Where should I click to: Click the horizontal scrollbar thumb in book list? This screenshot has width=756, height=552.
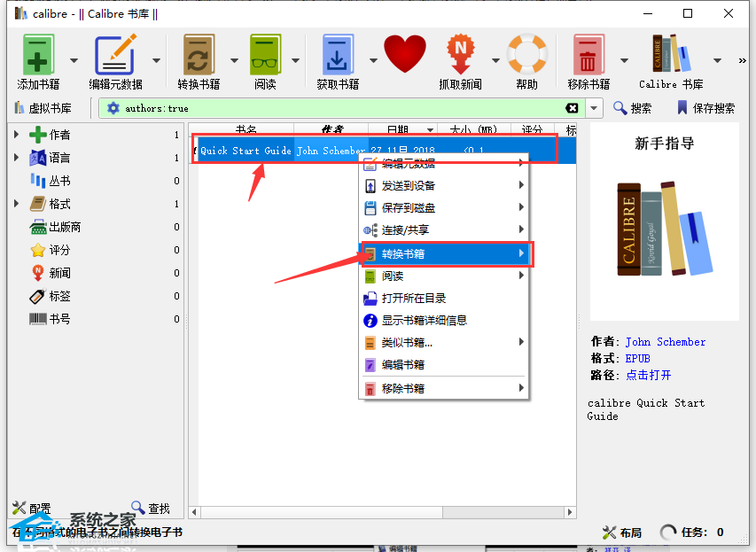point(321,512)
